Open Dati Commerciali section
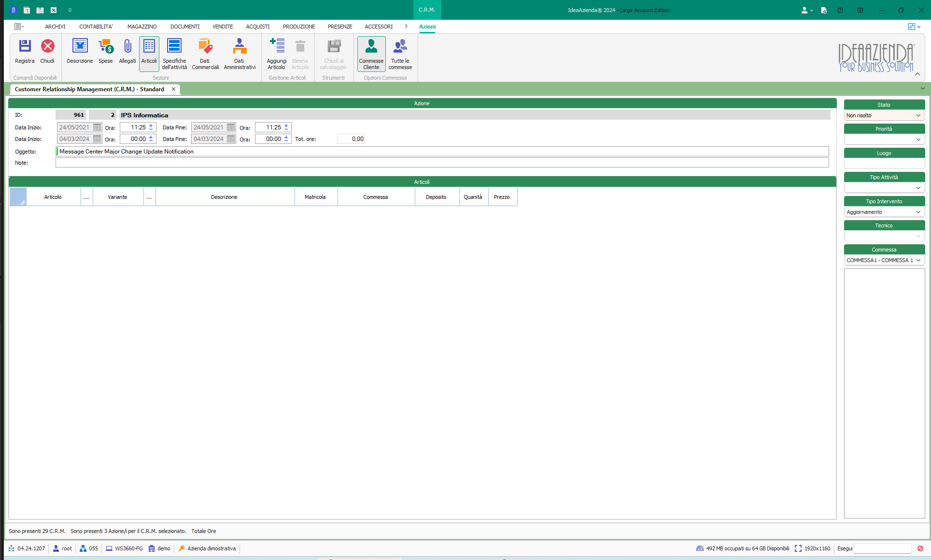The image size is (931, 560). click(205, 54)
